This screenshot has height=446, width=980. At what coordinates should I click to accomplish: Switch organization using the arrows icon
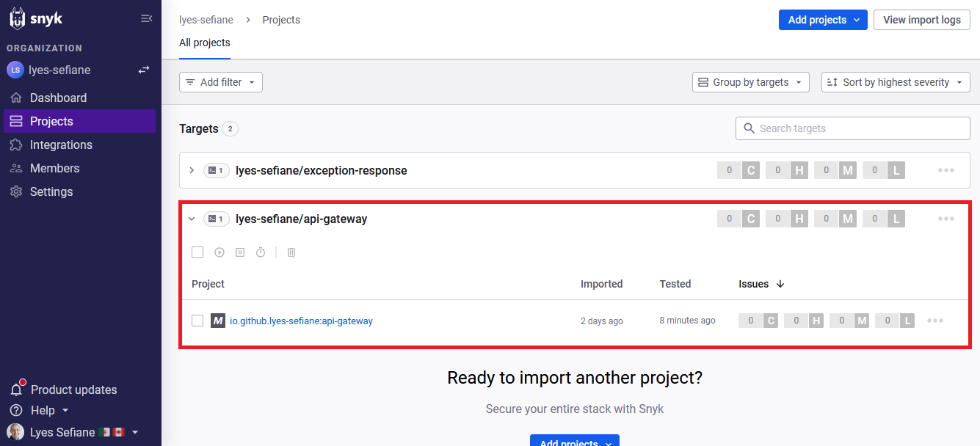(x=144, y=70)
